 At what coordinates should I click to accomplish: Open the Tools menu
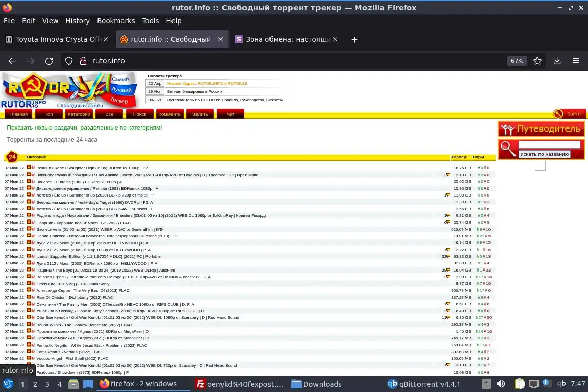coord(151,21)
